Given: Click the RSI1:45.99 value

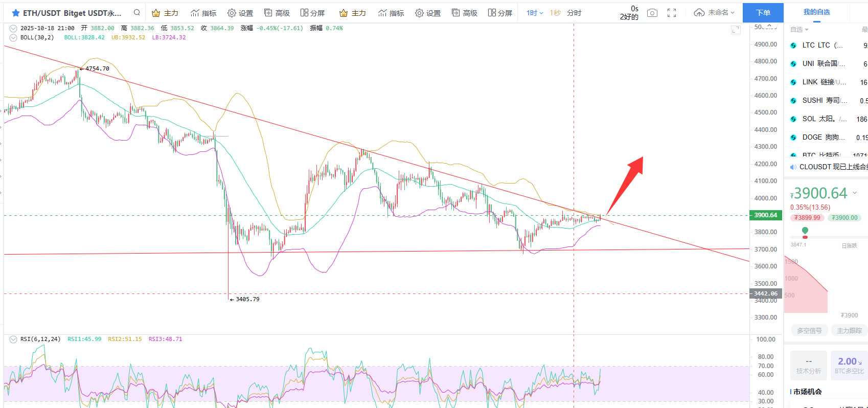Looking at the screenshot, I should [x=84, y=339].
